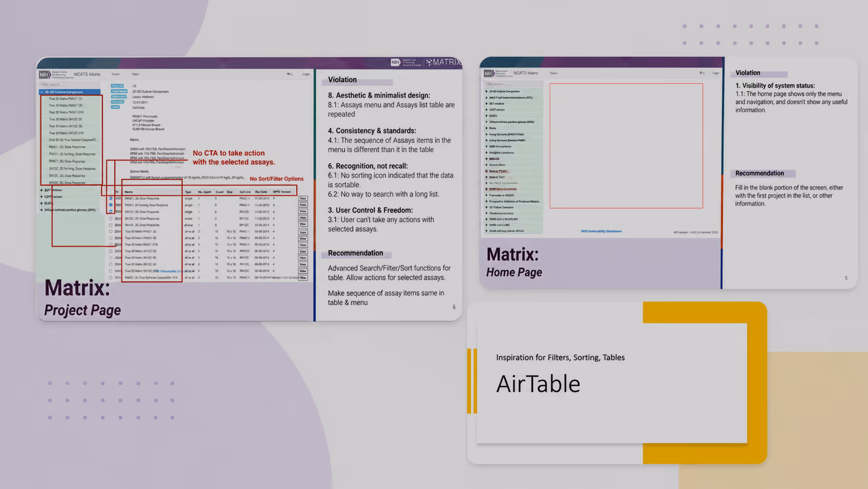
Task: Open the AirTable inspiration slide
Action: pos(617,382)
